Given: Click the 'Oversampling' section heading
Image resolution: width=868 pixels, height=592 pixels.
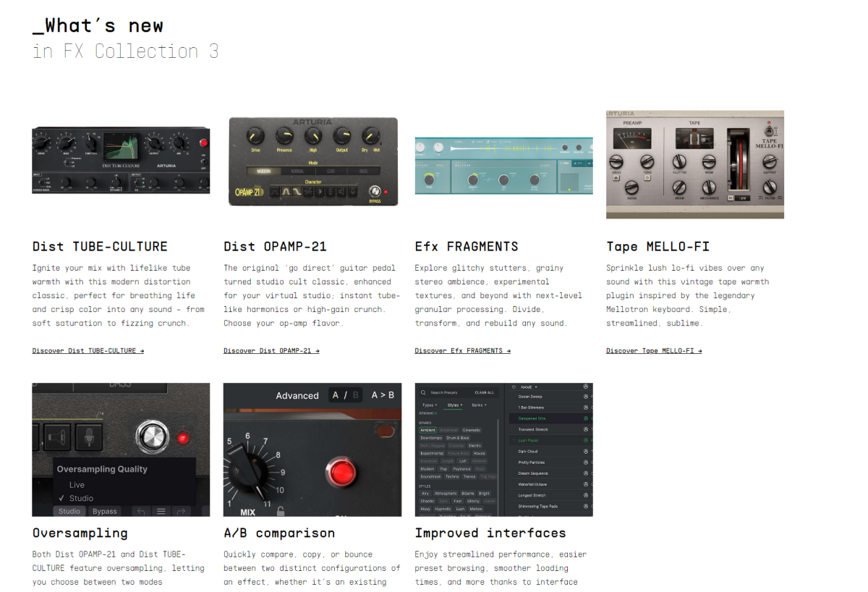Looking at the screenshot, I should pyautogui.click(x=80, y=533).
